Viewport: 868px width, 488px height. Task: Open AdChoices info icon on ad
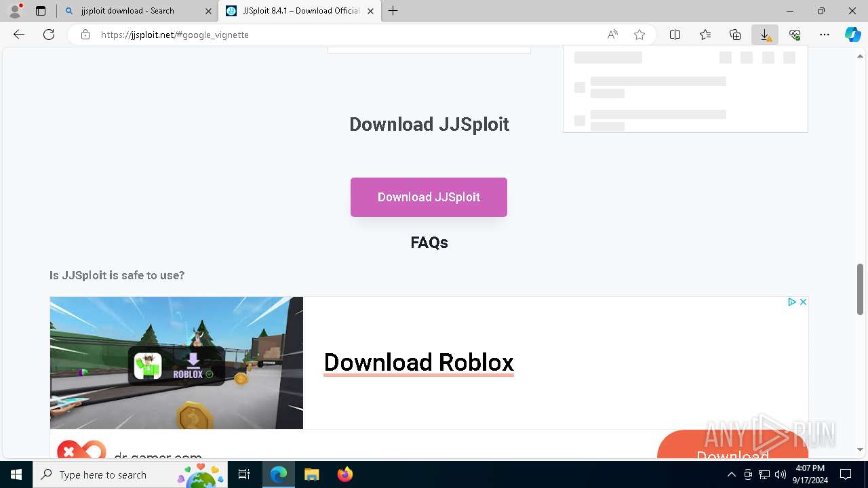click(791, 302)
